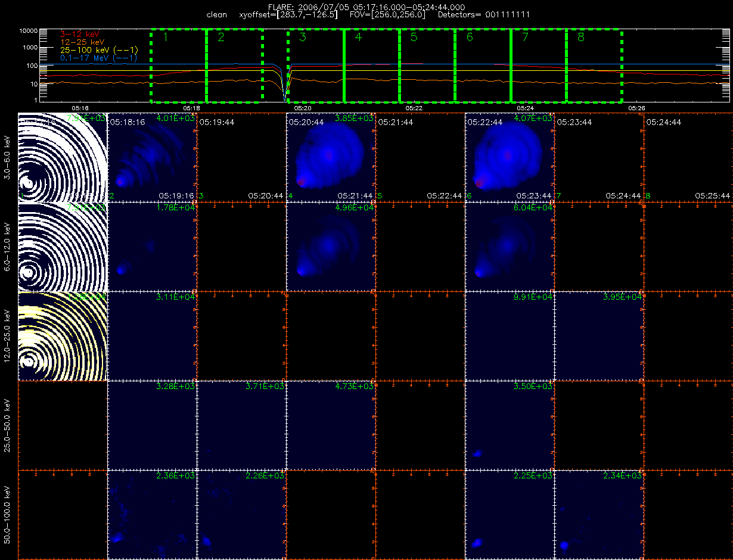Click the 9.91E+04 peak value
Screen dimensions: 733x560
point(533,297)
